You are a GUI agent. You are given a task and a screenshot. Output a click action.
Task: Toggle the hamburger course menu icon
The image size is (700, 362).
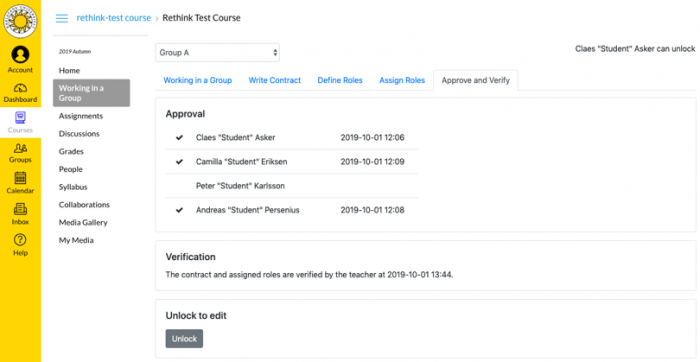(62, 18)
